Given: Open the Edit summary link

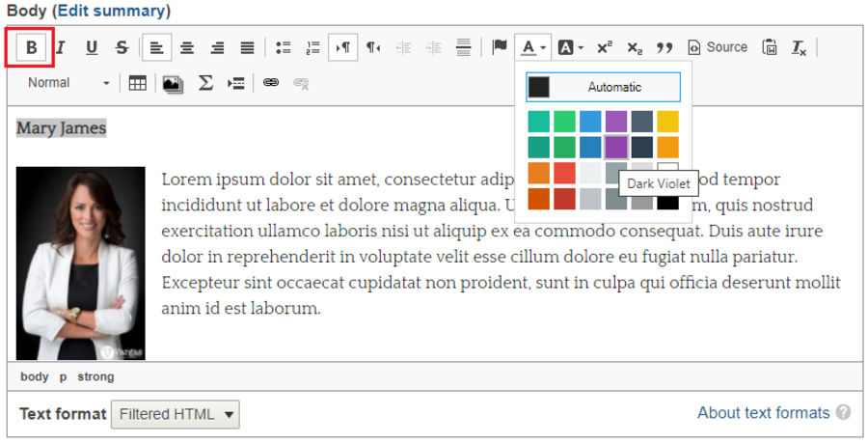Looking at the screenshot, I should (112, 12).
